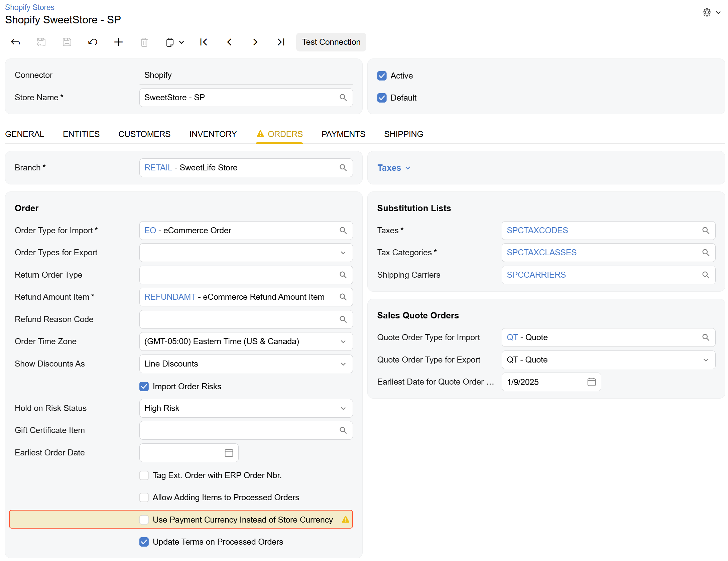The image size is (728, 561).
Task: Add a new record with plus icon
Action: [x=118, y=42]
